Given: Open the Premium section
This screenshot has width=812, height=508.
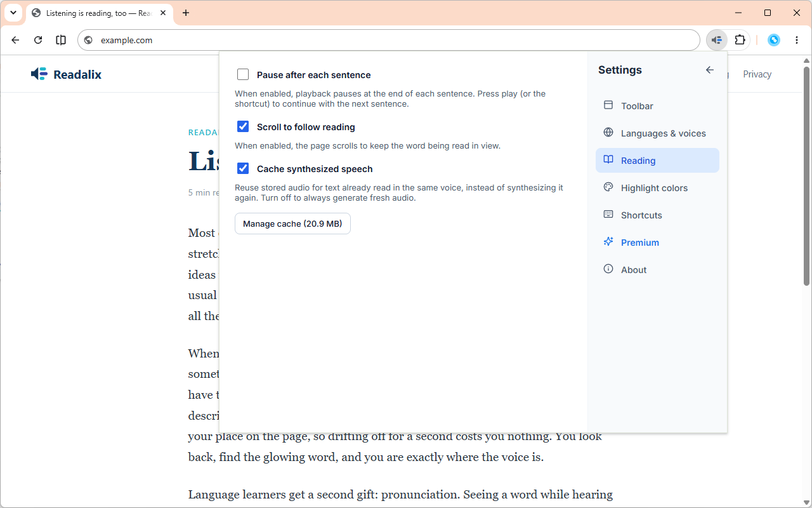Looking at the screenshot, I should point(657,243).
